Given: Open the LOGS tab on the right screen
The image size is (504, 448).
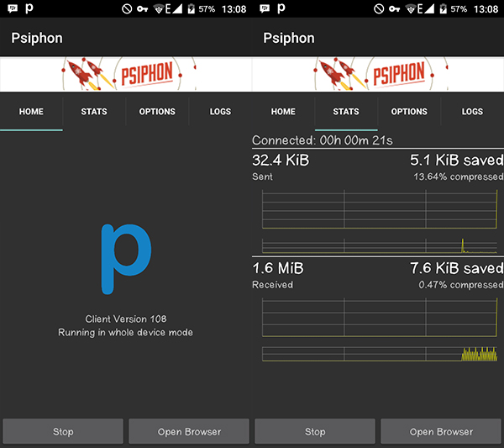Looking at the screenshot, I should point(472,112).
